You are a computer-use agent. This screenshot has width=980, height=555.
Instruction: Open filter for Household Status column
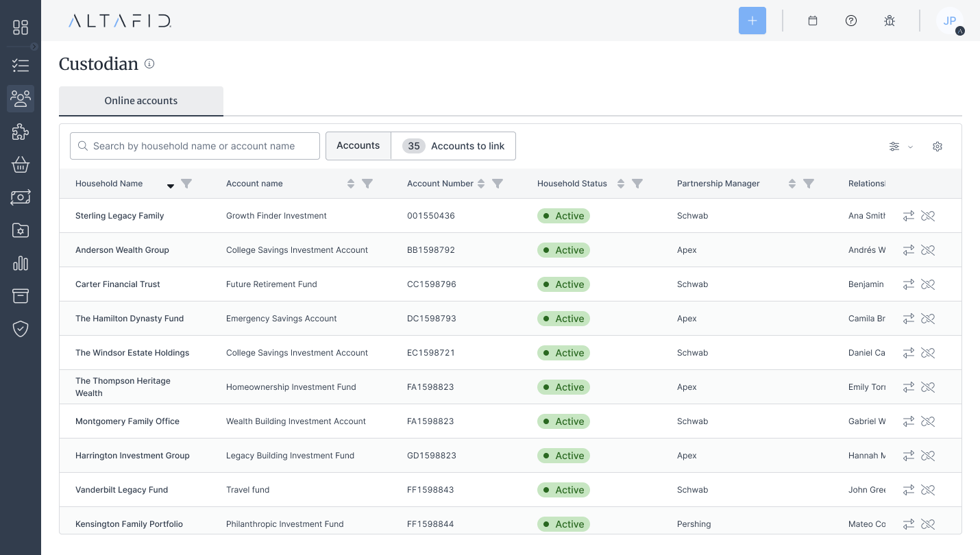(637, 184)
